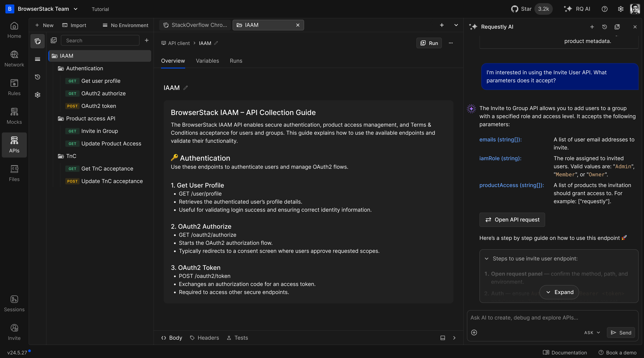
Task: Select the Overview tab
Action: (x=173, y=61)
